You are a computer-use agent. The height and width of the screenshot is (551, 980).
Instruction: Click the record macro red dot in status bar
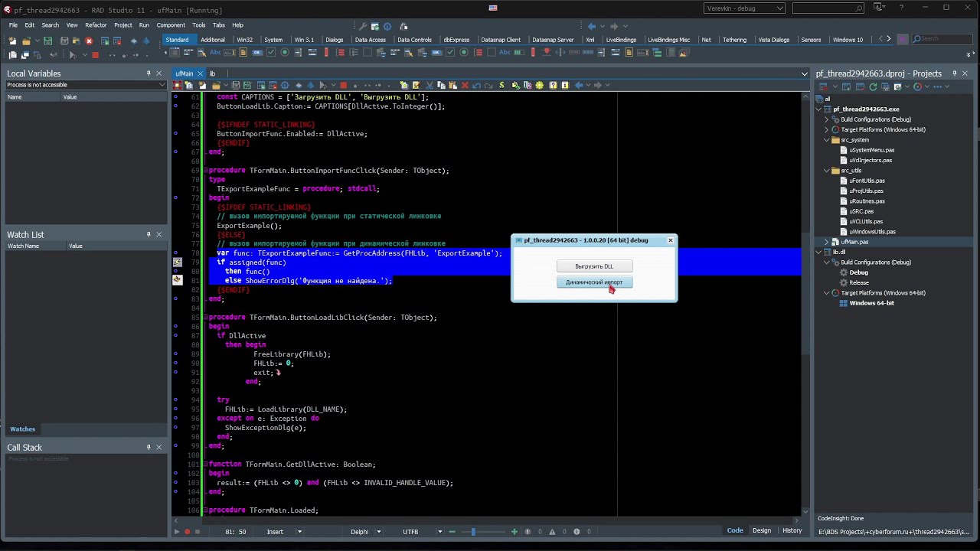187,531
